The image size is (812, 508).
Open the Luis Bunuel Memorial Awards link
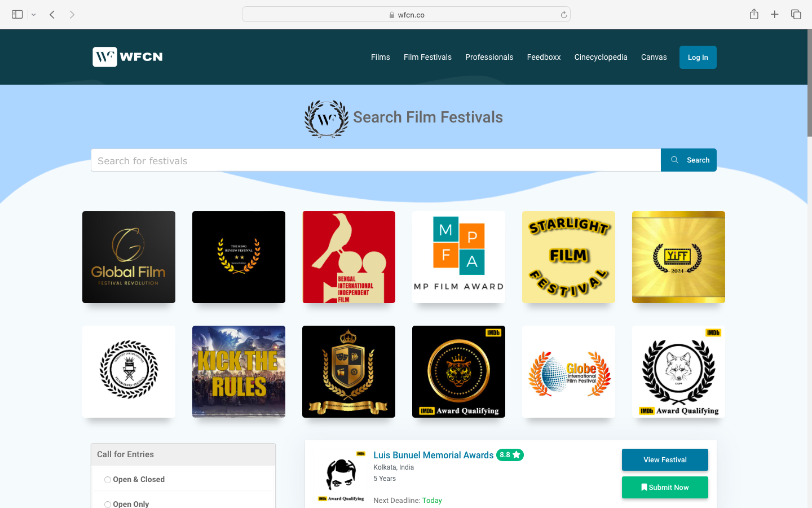click(x=433, y=455)
